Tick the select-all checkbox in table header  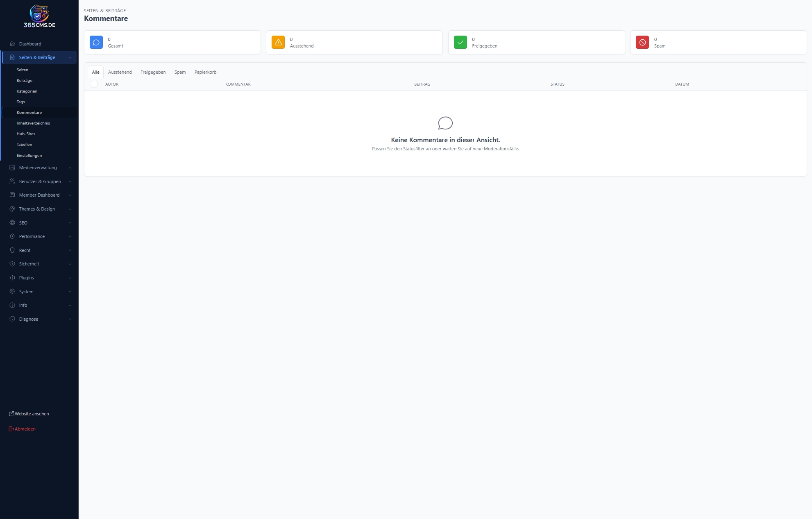(94, 84)
